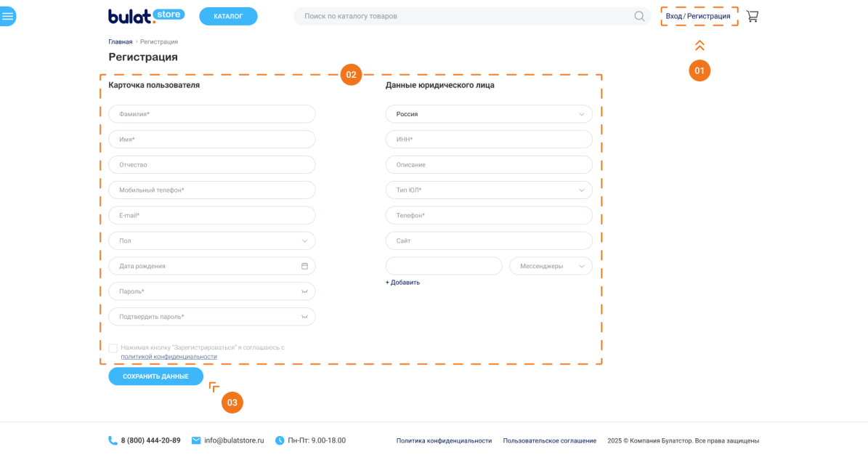This screenshot has width=868, height=460.
Task: Open the КАТАЛОГ menu
Action: tap(228, 16)
